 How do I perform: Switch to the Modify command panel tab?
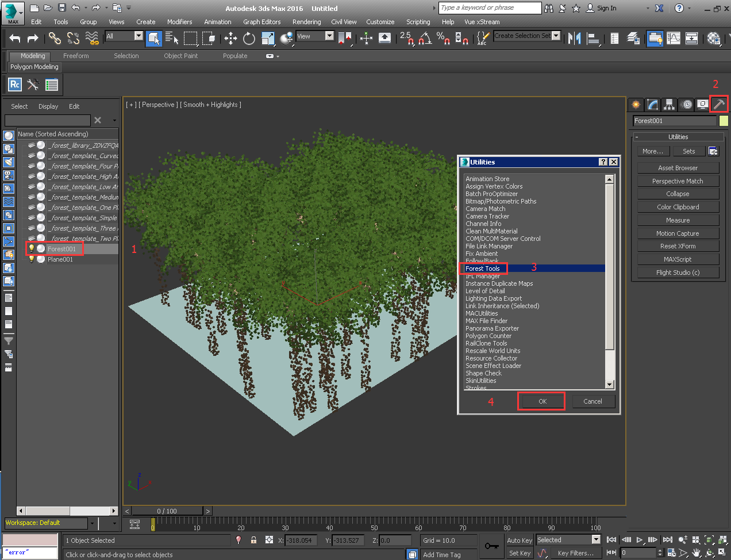652,105
